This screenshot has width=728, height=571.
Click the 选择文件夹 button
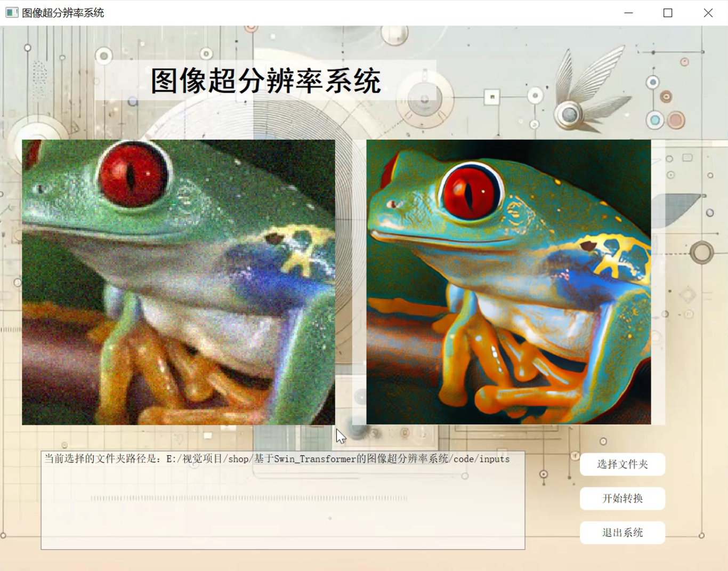(x=622, y=464)
